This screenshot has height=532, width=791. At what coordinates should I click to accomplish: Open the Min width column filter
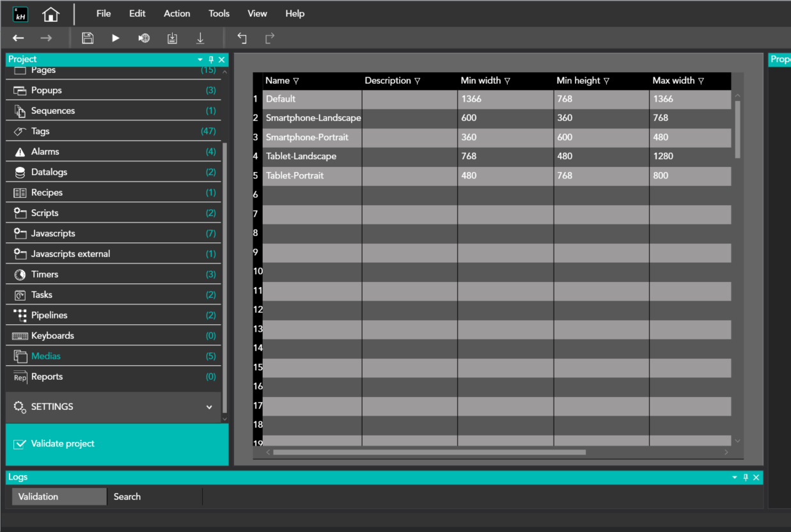click(x=507, y=81)
